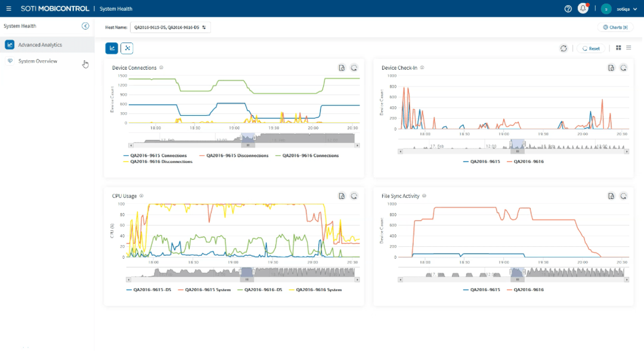Viewport: 644px width, 362px height.
Task: Open the hamburger main menu
Action: point(8,9)
